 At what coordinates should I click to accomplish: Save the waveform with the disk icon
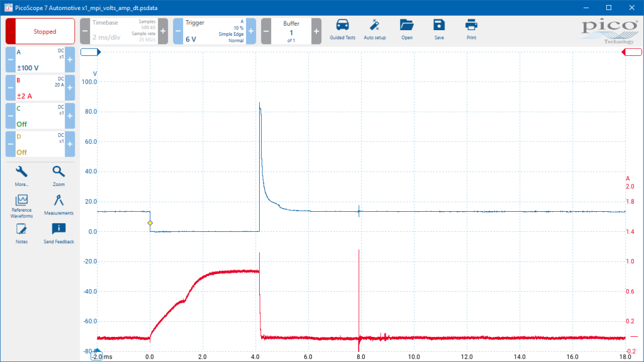point(439,30)
